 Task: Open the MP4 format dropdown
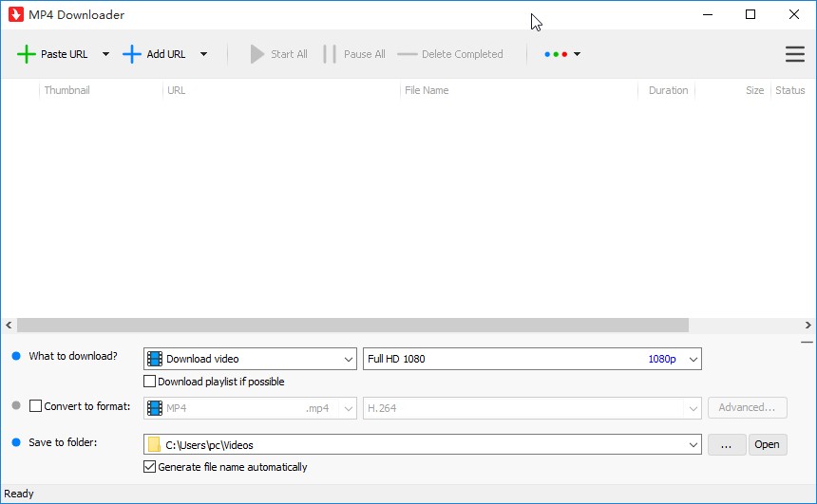tap(250, 408)
